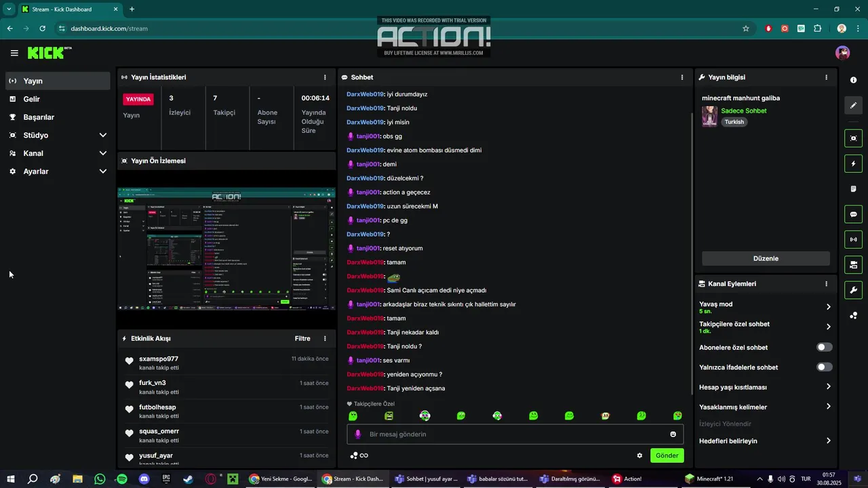This screenshot has height=488, width=868.
Task: Click the Gönder send button
Action: point(667,455)
